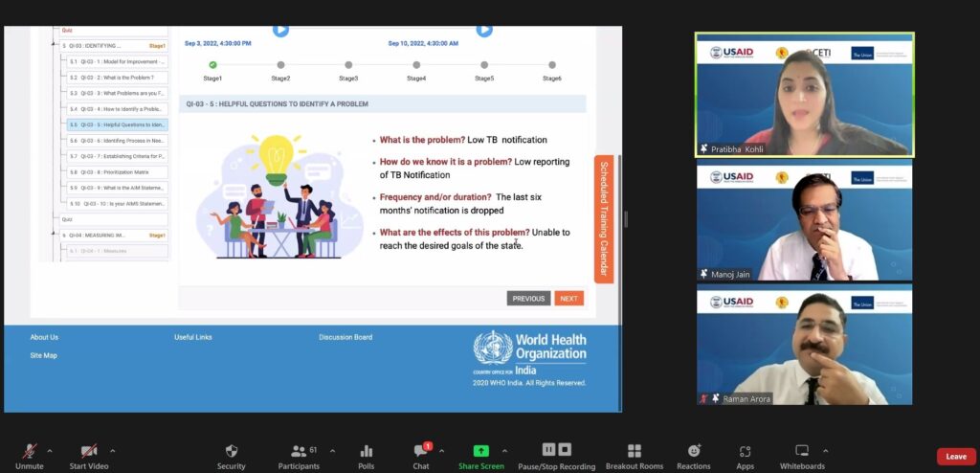Click the green Share Screen icon
The height and width of the screenshot is (473, 980).
click(x=480, y=450)
